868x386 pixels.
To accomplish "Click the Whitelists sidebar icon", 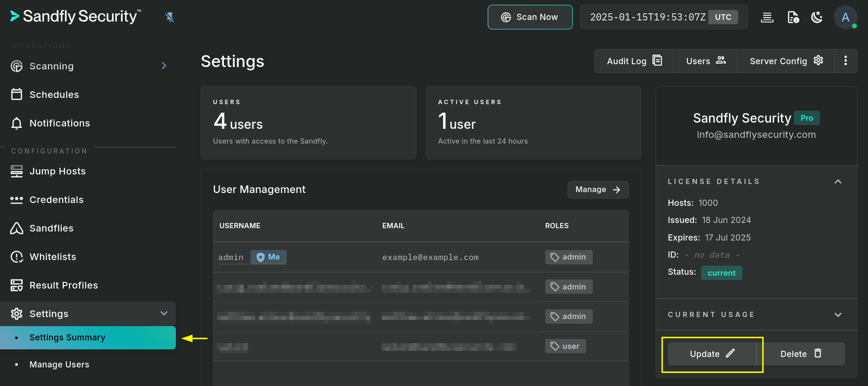I will (x=17, y=257).
